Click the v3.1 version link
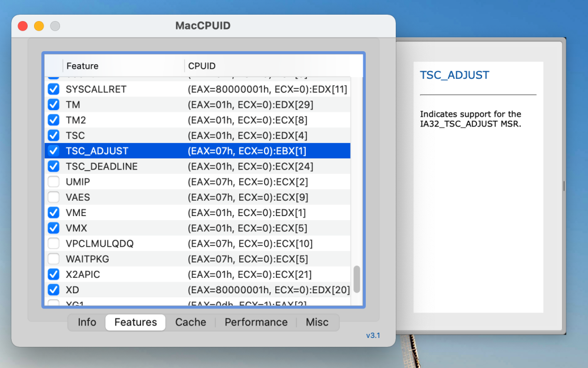588x368 pixels. (x=373, y=336)
